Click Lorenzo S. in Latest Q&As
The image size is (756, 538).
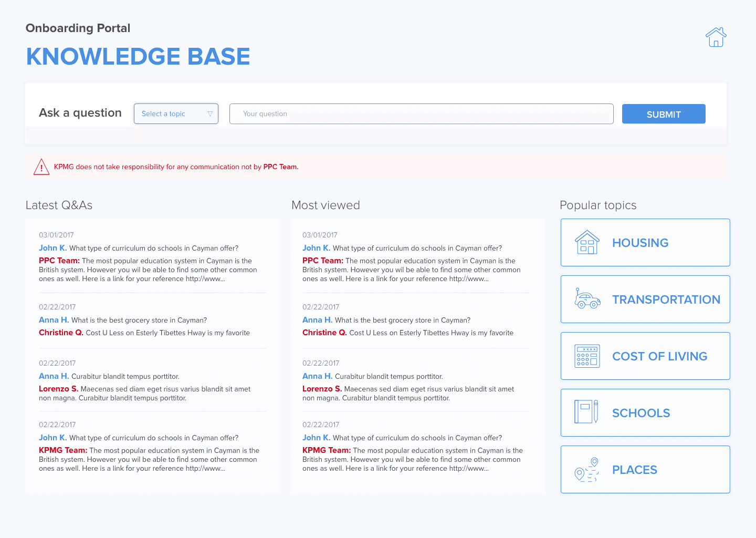(58, 389)
